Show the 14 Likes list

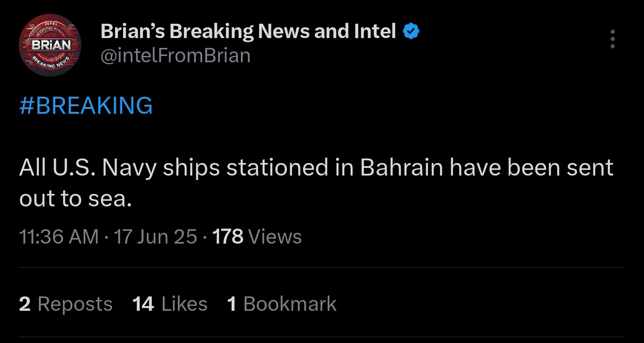170,304
